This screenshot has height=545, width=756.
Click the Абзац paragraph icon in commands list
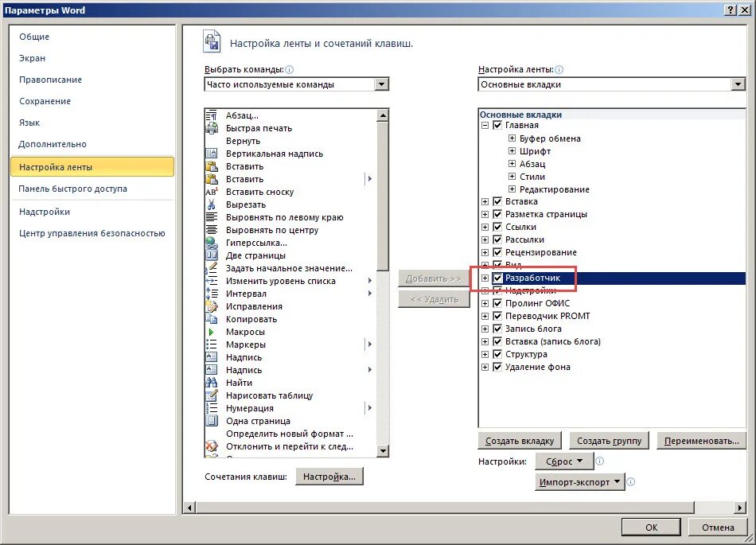tap(211, 115)
